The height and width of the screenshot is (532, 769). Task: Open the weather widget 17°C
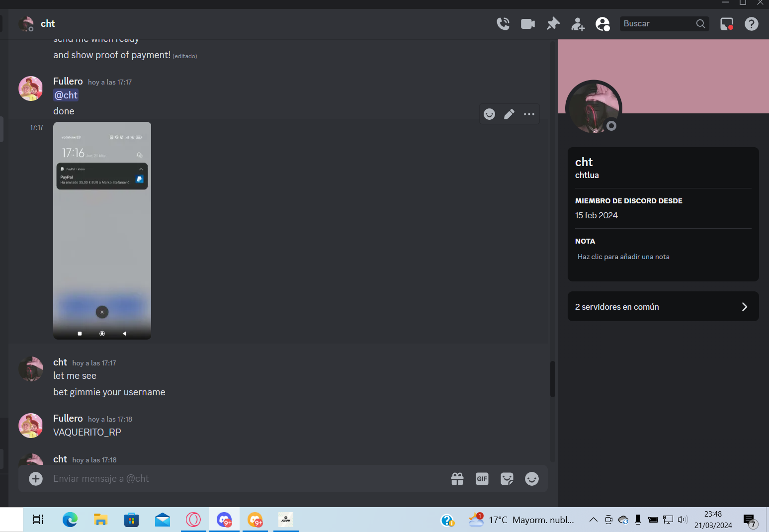pyautogui.click(x=521, y=520)
